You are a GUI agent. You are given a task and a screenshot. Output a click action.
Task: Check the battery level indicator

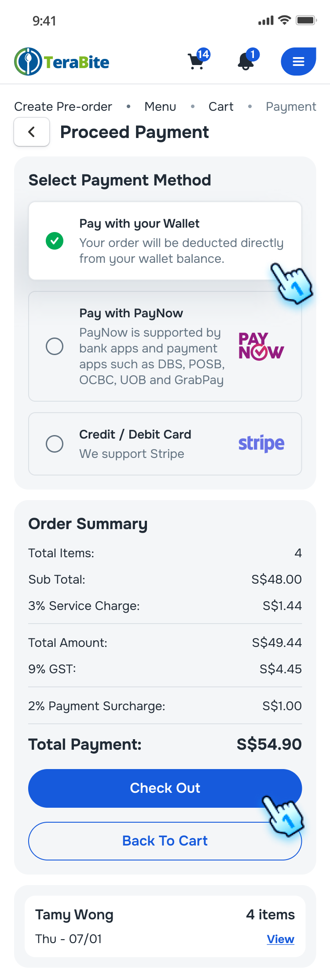click(x=305, y=19)
